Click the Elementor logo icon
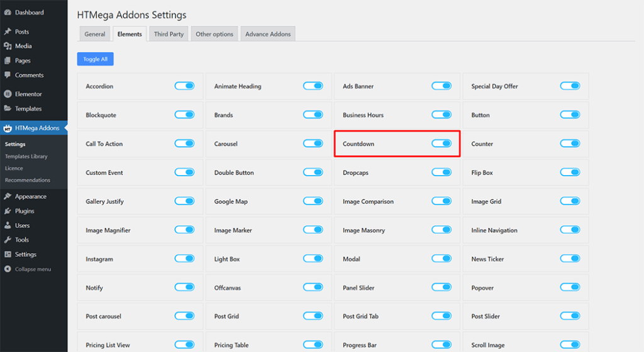The width and height of the screenshot is (644, 352). (8, 94)
